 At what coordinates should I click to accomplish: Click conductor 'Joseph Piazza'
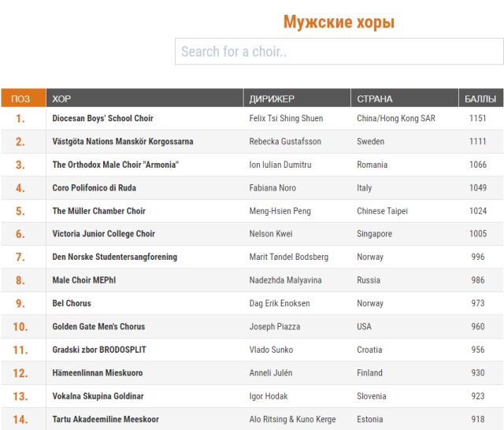click(275, 326)
